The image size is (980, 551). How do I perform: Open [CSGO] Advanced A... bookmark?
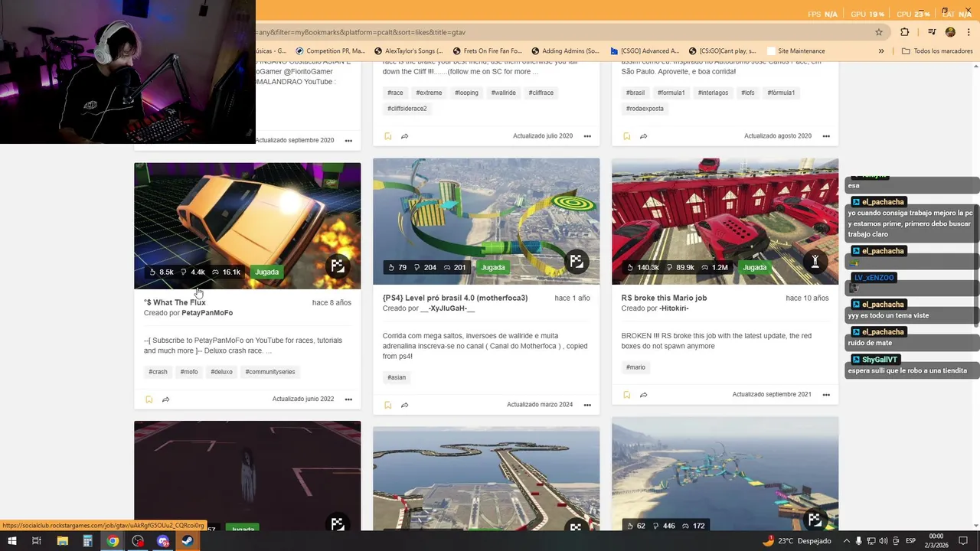point(645,51)
